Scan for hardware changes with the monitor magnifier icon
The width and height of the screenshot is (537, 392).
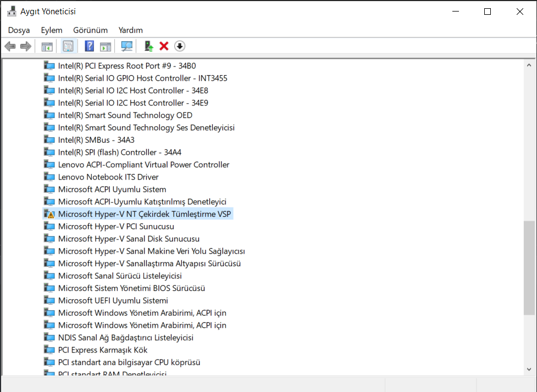[127, 46]
